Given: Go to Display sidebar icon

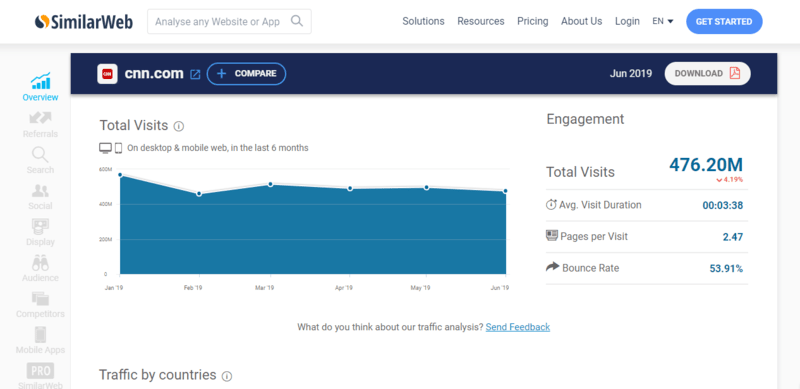Looking at the screenshot, I should 40,227.
